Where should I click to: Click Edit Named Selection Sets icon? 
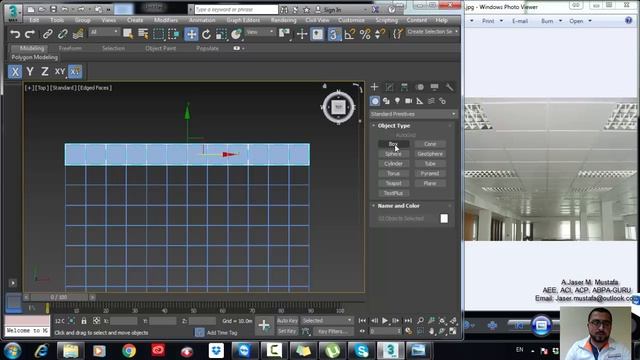(397, 34)
